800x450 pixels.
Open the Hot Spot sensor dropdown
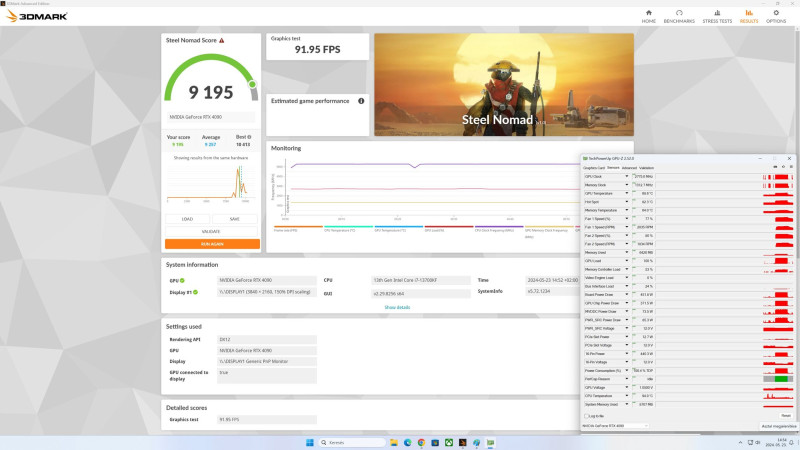tap(627, 202)
